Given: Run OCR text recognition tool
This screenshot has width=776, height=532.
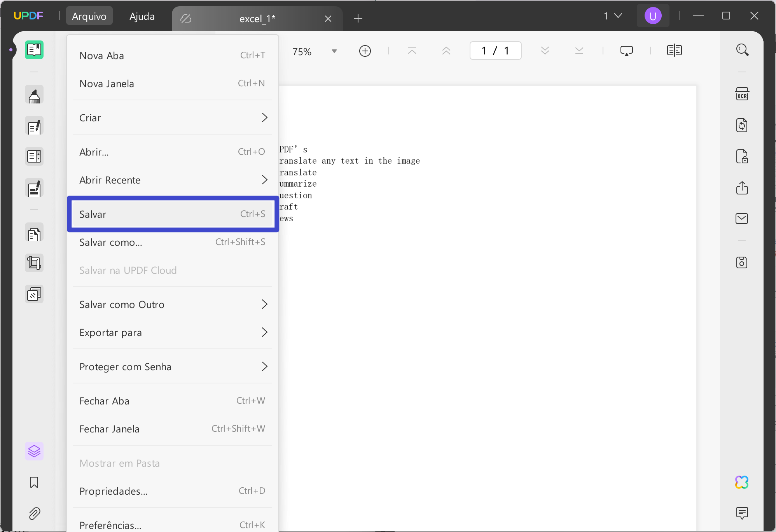Looking at the screenshot, I should (x=742, y=94).
